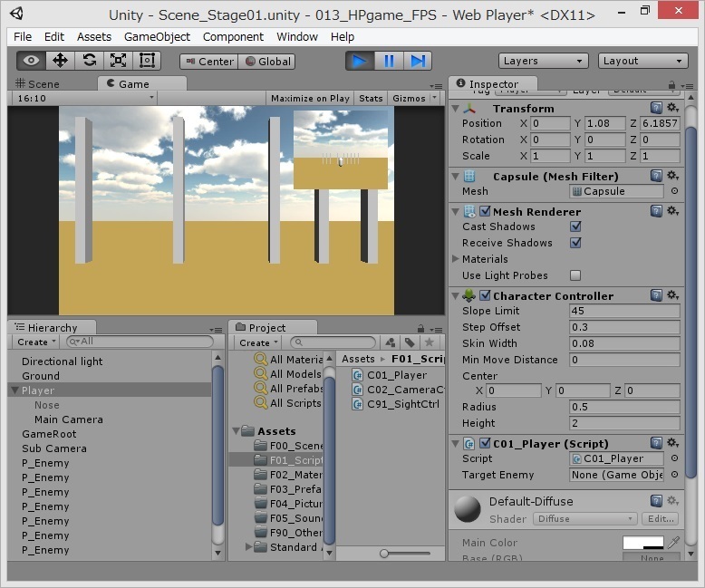The image size is (705, 588).
Task: Toggle Global handle rotation button
Action: [x=266, y=62]
